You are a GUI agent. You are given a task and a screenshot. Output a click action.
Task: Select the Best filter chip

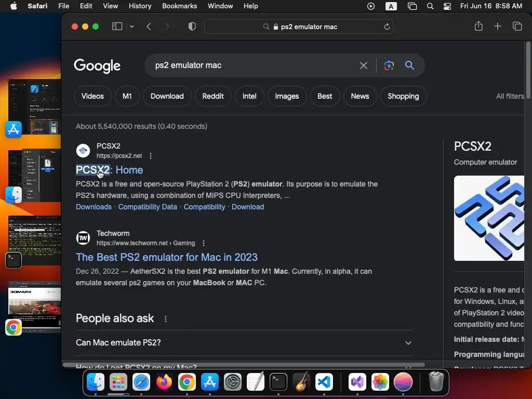325,96
